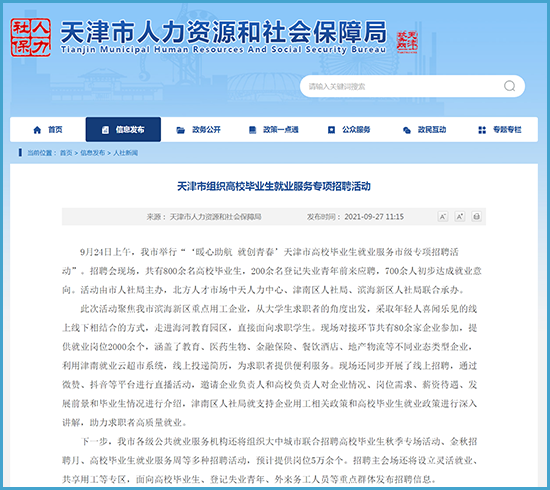This screenshot has width=550, height=490.
Task: Click the source text 来源：天津市人力资源和社会保障局
Action: [x=204, y=217]
